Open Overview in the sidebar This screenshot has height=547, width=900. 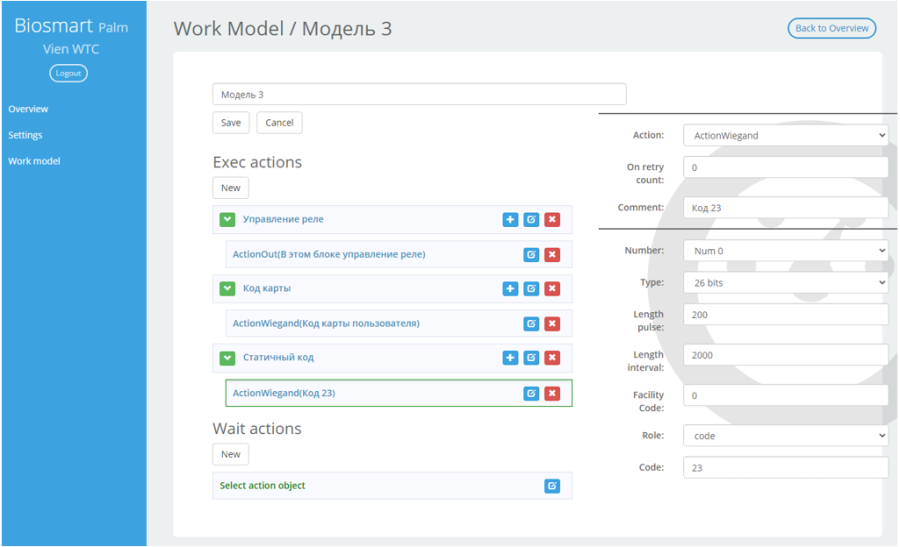click(28, 109)
